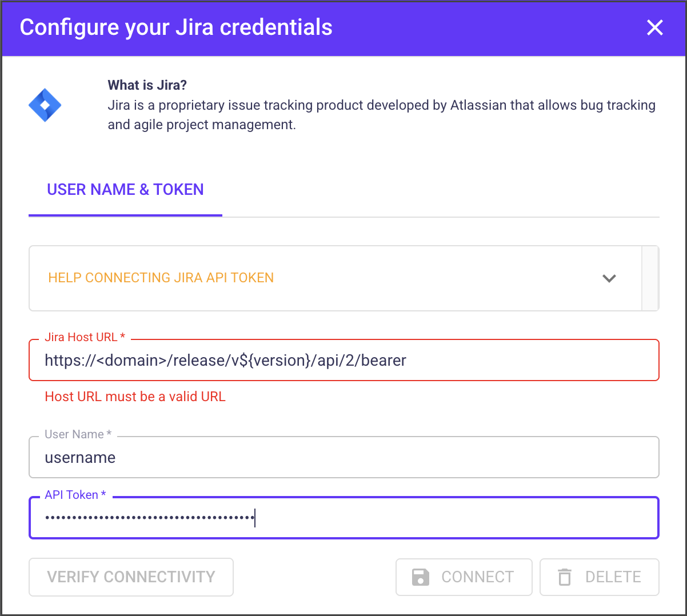The width and height of the screenshot is (687, 616).
Task: Click the 'API Token *' field label
Action: (x=75, y=495)
